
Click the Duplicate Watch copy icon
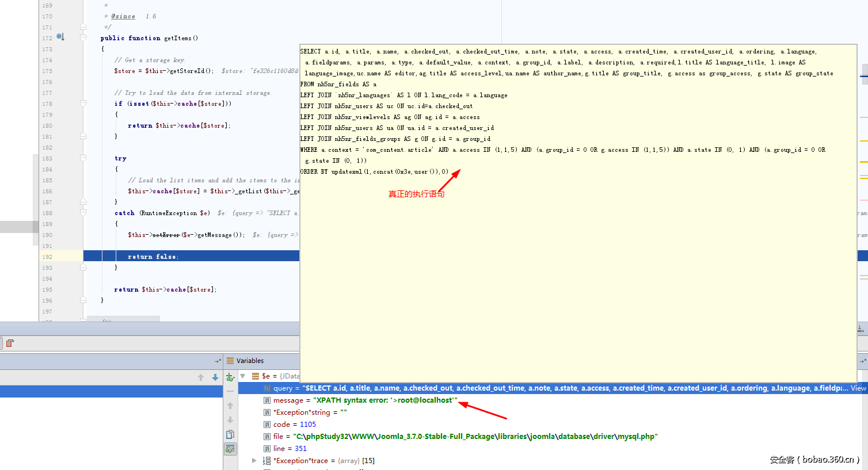(x=230, y=434)
